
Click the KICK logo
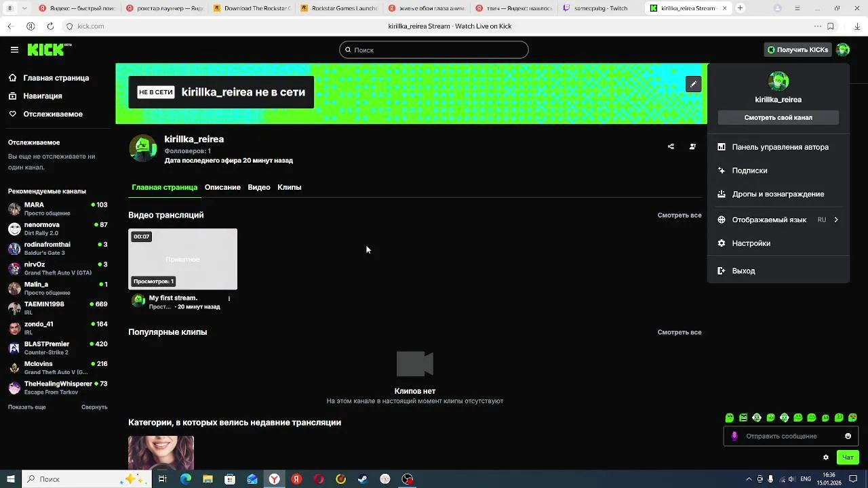[49, 49]
